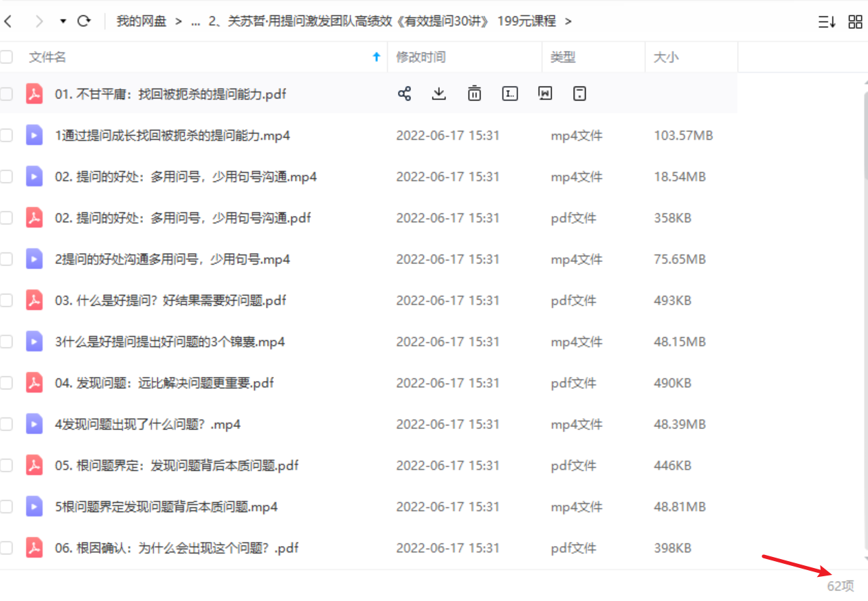The image size is (868, 601).
Task: Switch to grid thumbnail view
Action: [x=856, y=22]
